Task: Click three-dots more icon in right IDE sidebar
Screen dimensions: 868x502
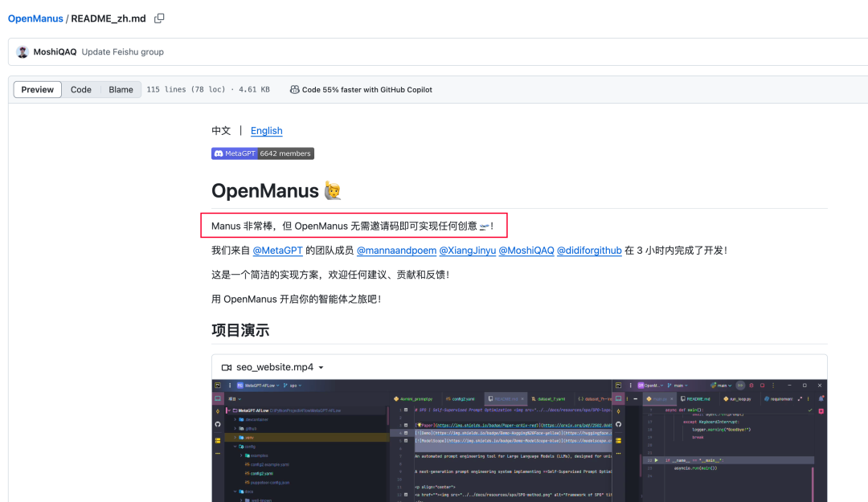Action: point(618,453)
